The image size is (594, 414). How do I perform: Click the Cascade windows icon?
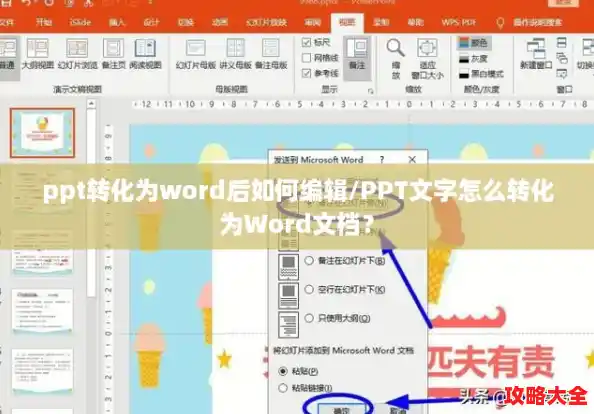pos(562,58)
